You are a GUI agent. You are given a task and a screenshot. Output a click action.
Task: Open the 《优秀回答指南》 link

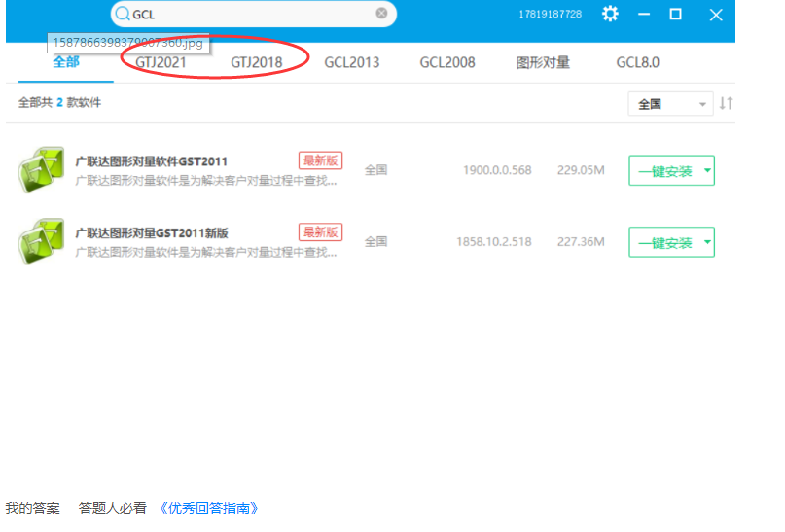(x=209, y=508)
